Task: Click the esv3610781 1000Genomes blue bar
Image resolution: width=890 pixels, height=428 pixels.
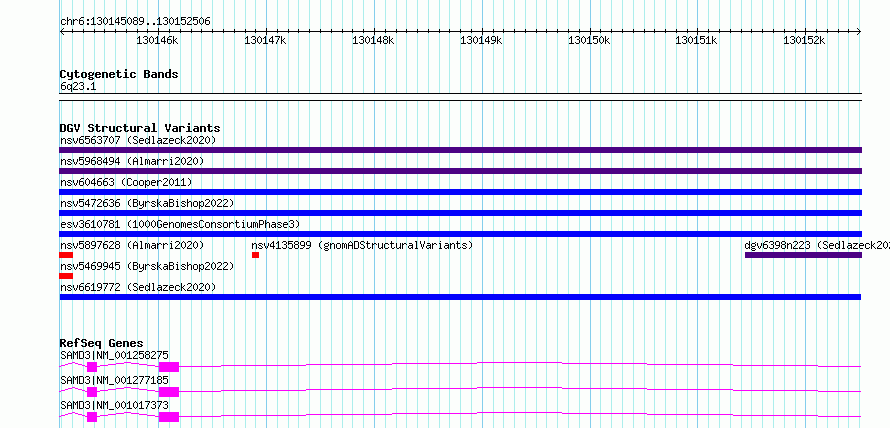Action: [x=460, y=234]
